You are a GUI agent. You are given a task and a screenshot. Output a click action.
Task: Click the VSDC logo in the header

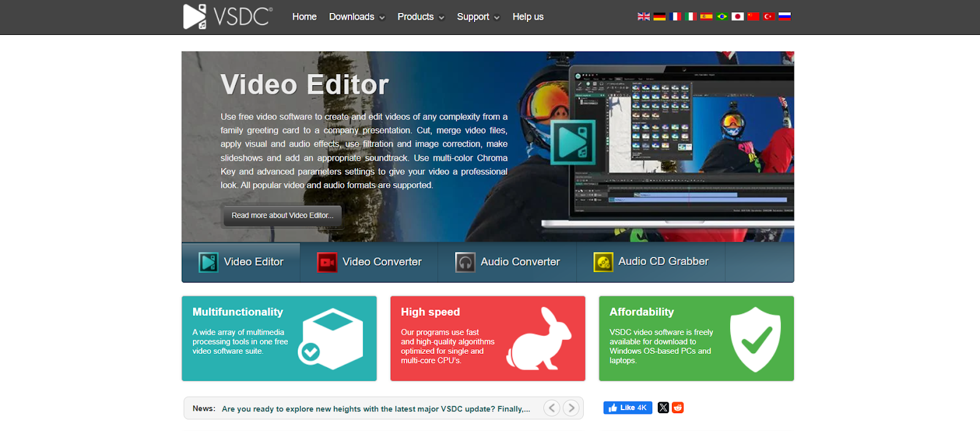[228, 17]
